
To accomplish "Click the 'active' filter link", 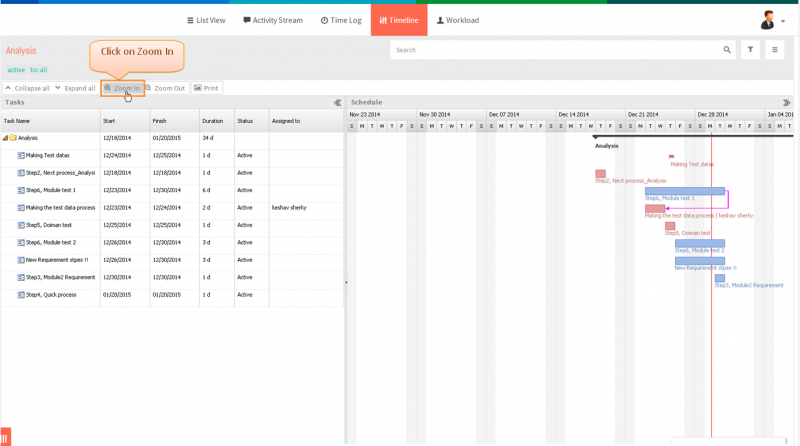I will point(16,70).
